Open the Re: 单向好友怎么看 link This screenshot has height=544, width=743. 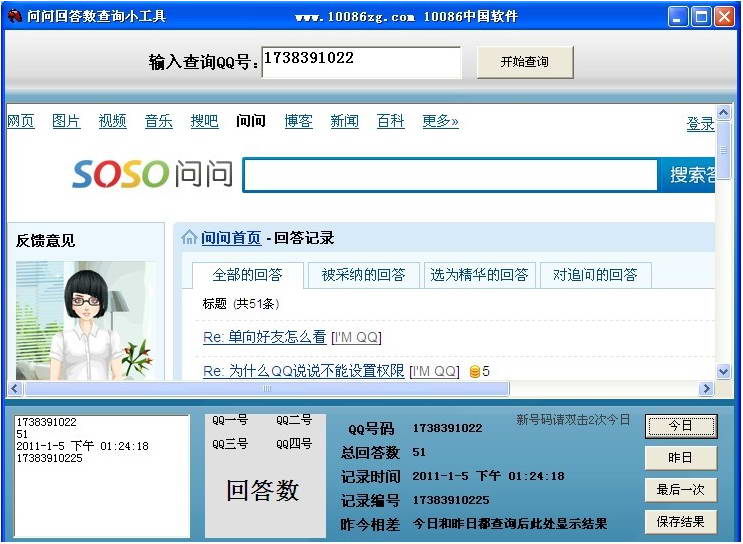264,337
